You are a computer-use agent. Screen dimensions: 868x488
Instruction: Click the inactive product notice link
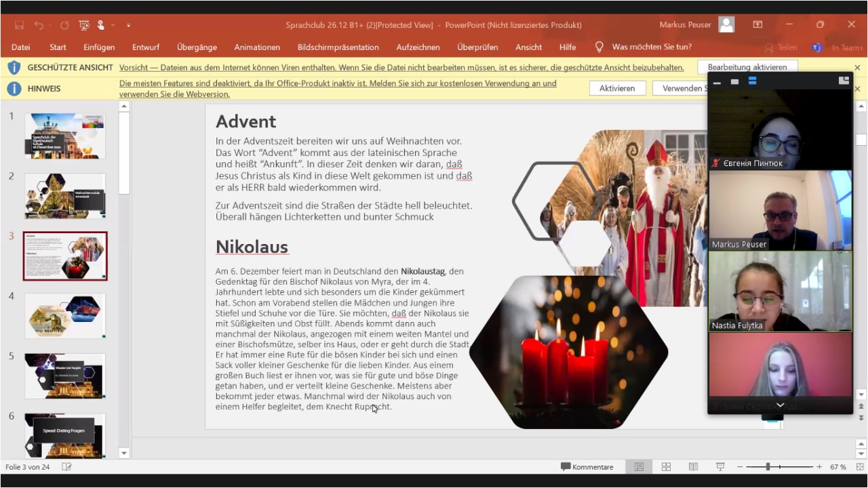click(338, 89)
